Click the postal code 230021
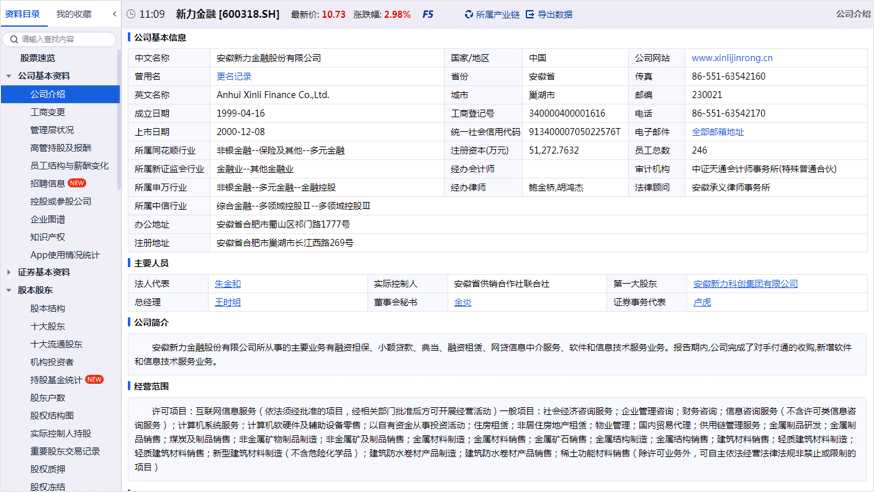Image resolution: width=874 pixels, height=492 pixels. [x=707, y=95]
